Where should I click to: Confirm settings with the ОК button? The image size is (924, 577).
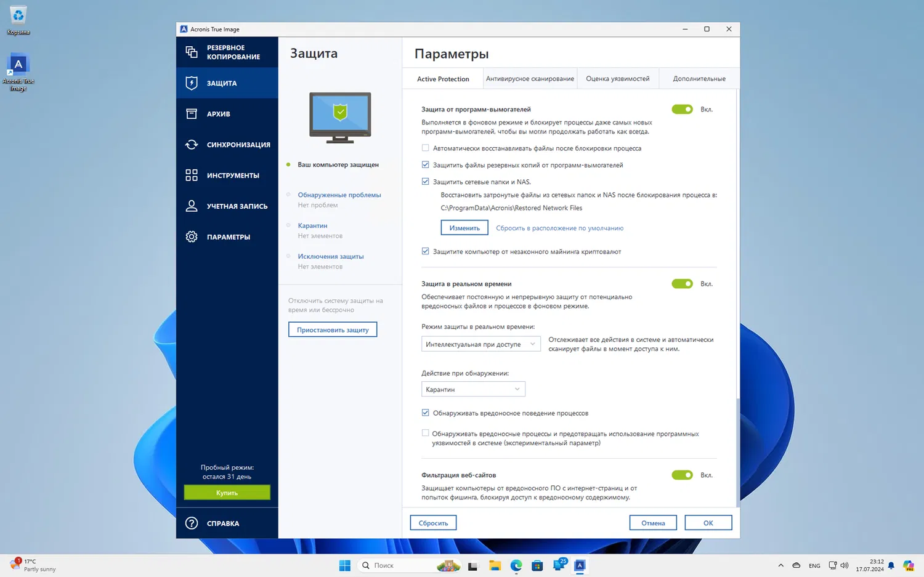pyautogui.click(x=708, y=523)
